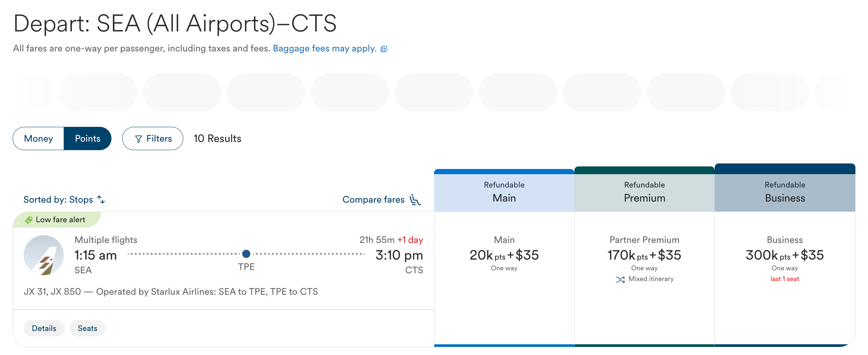The height and width of the screenshot is (355, 868).
Task: Click the sort arrows icon next to Stops
Action: tap(101, 200)
